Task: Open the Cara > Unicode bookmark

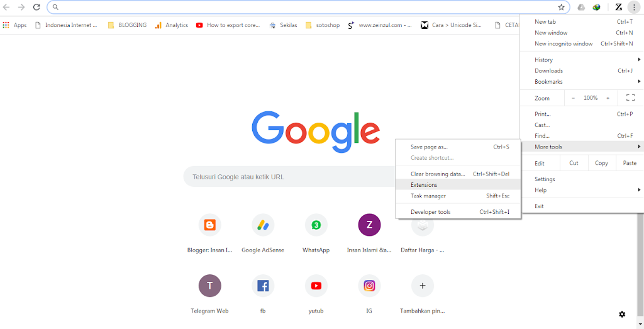Action: pyautogui.click(x=452, y=25)
